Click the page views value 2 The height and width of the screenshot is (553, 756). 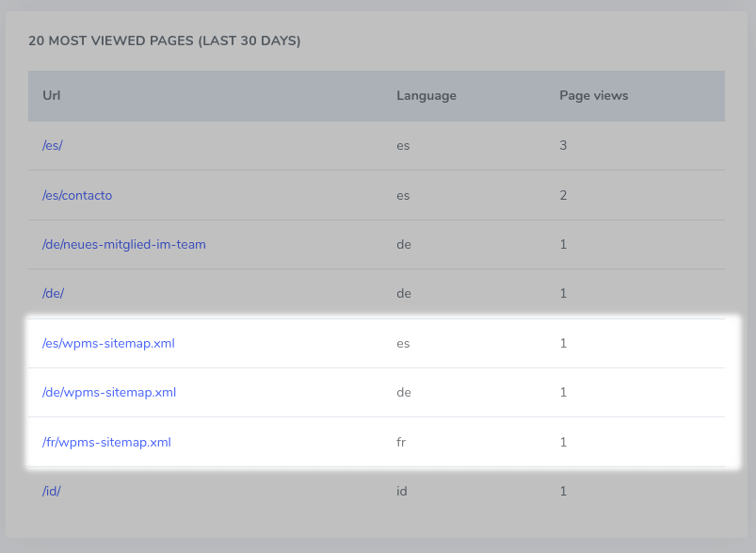(x=563, y=195)
